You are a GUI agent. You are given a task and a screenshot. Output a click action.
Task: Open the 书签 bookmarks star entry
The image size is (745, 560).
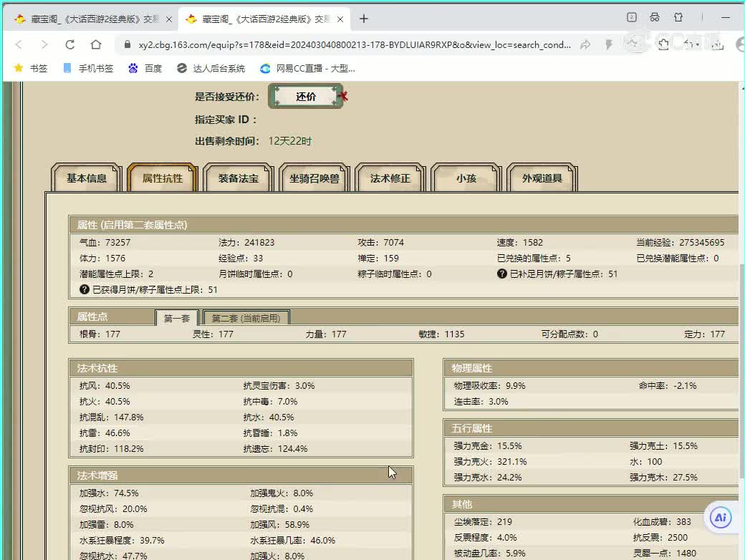[x=32, y=69]
